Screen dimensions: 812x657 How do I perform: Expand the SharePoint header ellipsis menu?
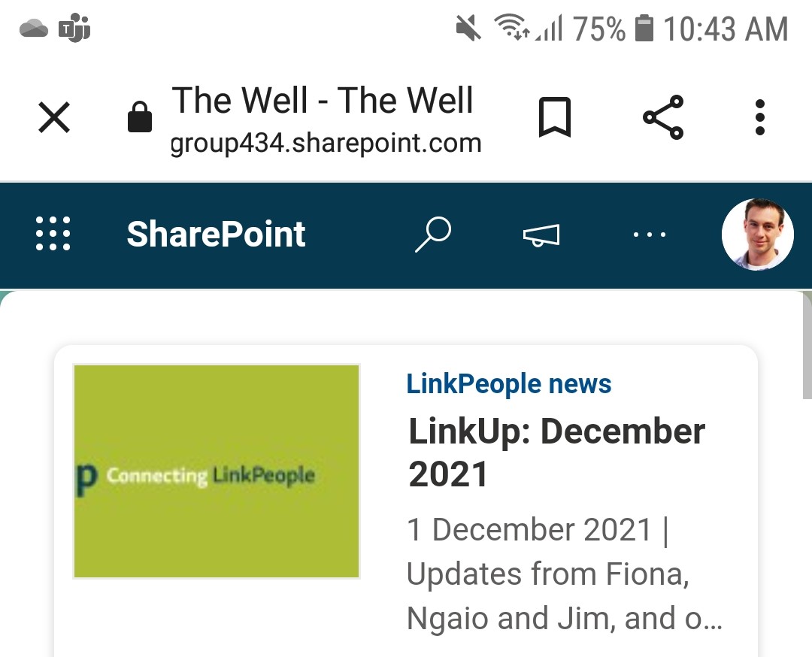(650, 235)
